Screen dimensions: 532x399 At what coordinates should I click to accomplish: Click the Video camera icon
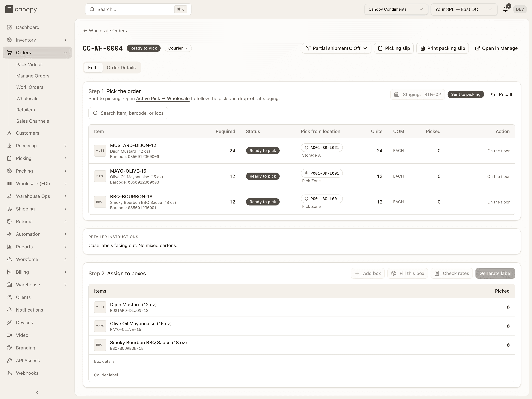coord(9,335)
